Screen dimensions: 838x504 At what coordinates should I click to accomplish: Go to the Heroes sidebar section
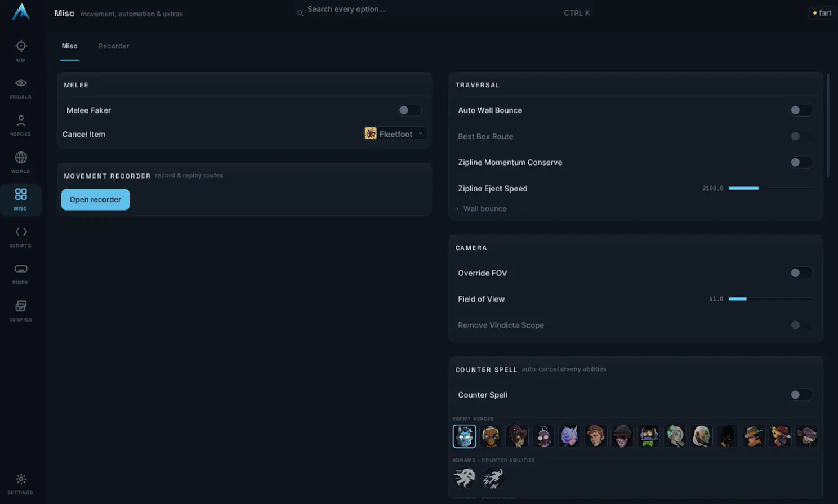tap(21, 125)
